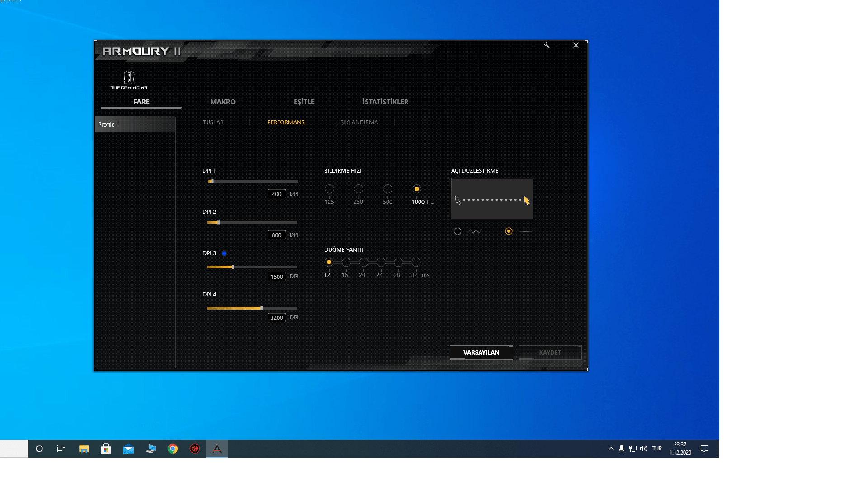Open File Explorer from the taskbar
Screen dimensions: 868x488
pos(84,449)
